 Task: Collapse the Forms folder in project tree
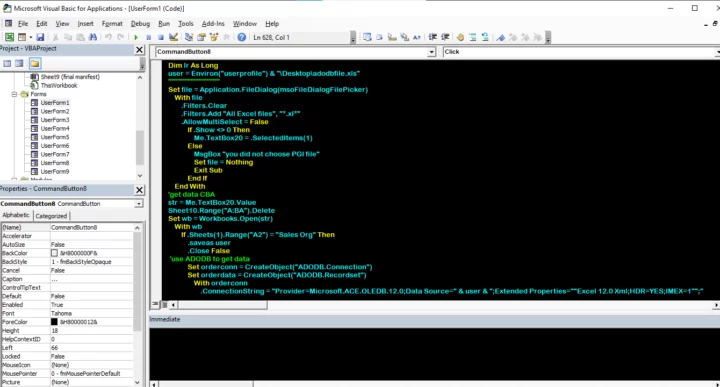14,94
